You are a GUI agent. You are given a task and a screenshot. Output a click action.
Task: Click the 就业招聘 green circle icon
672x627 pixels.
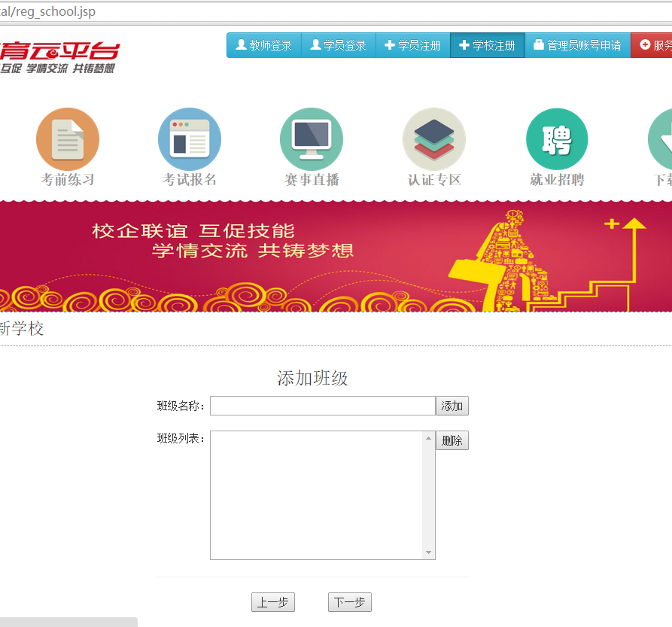(557, 139)
